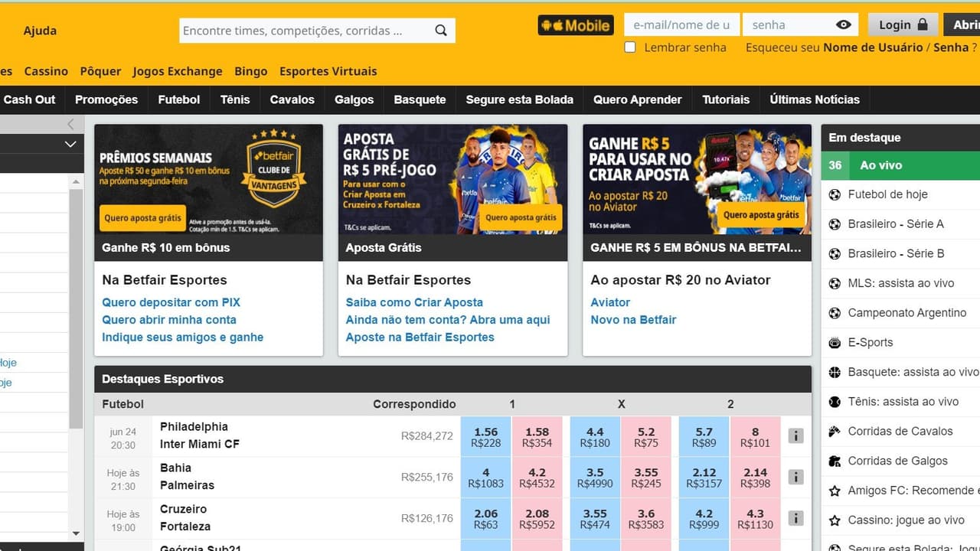Check the Lembrar senha checkbox
The height and width of the screenshot is (551, 980).
[x=630, y=47]
